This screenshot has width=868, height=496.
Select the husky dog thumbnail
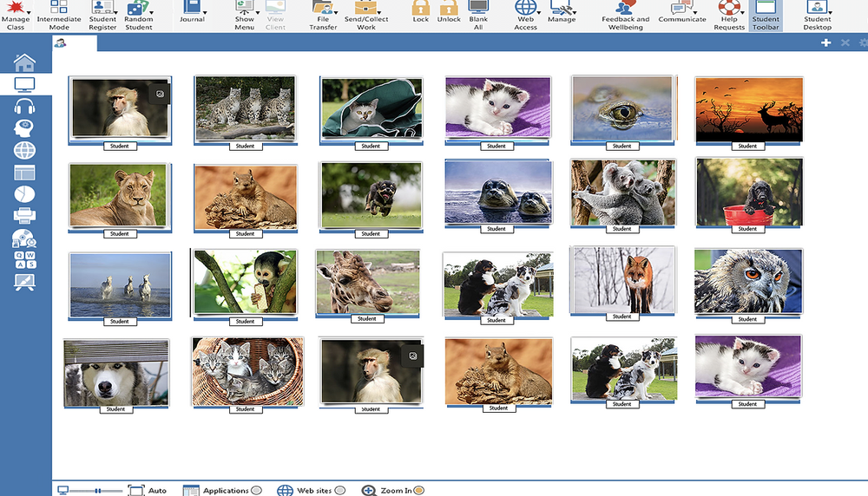coord(115,373)
